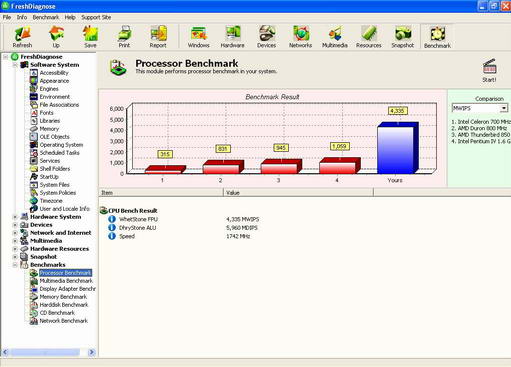Click the tree's right scroll arrow
Screen dimensions: 511x367
click(x=92, y=352)
